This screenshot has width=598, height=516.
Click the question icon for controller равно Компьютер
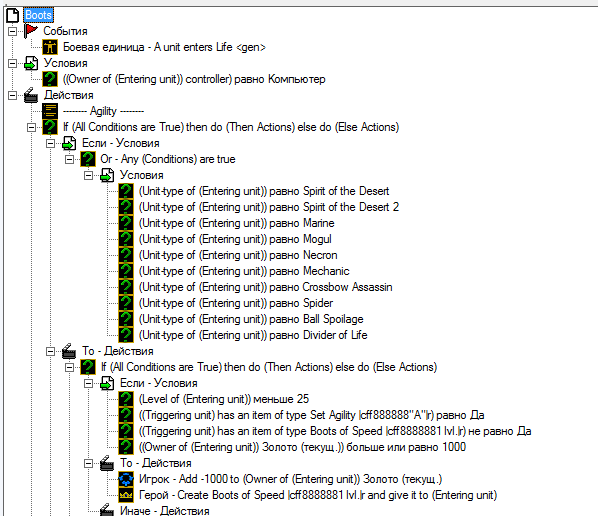pos(50,79)
